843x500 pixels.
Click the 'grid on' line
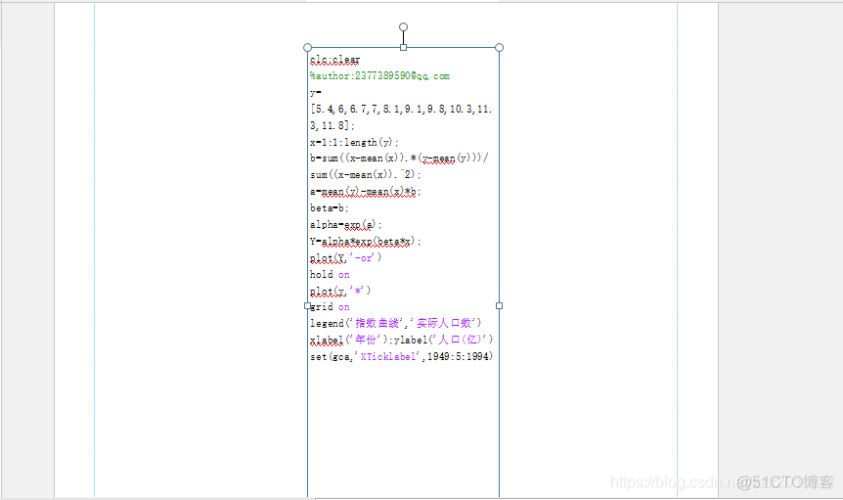[x=330, y=307]
